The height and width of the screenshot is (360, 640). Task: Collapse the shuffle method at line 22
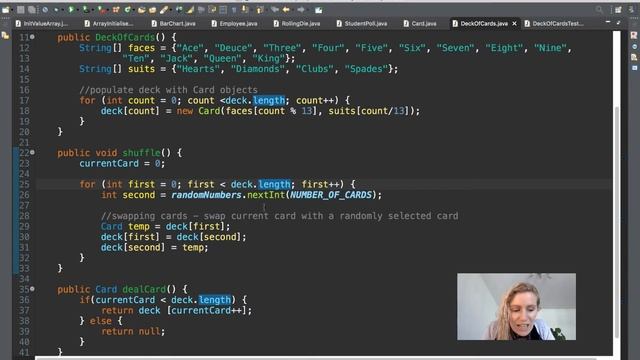point(32,153)
